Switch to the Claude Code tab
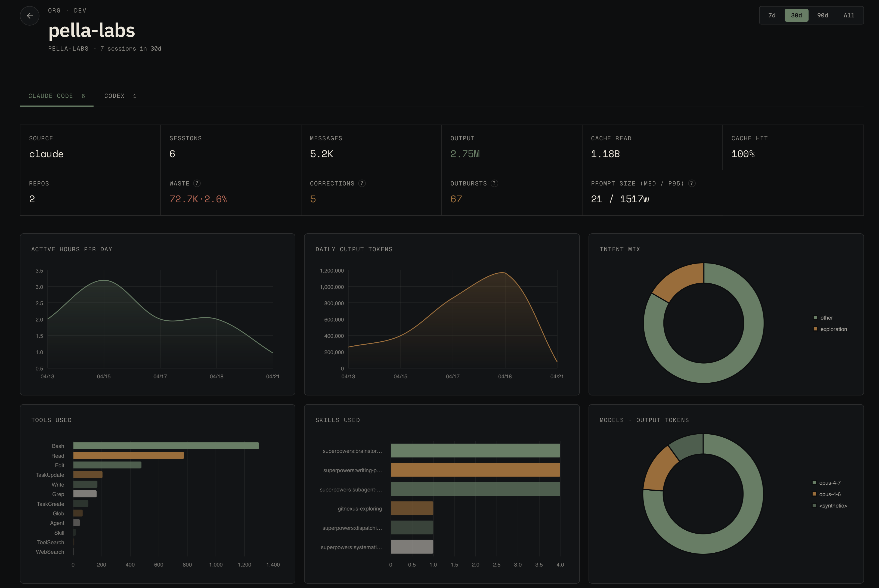 click(x=57, y=96)
